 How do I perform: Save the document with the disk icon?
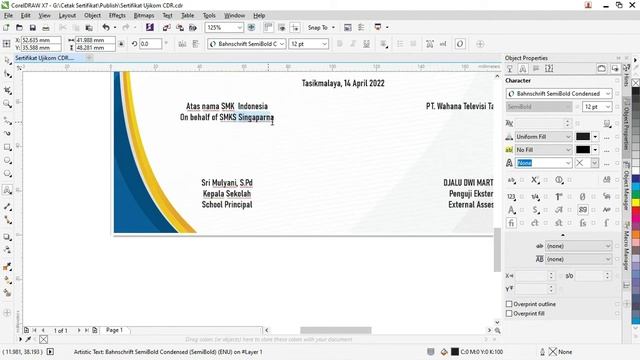[33, 27]
